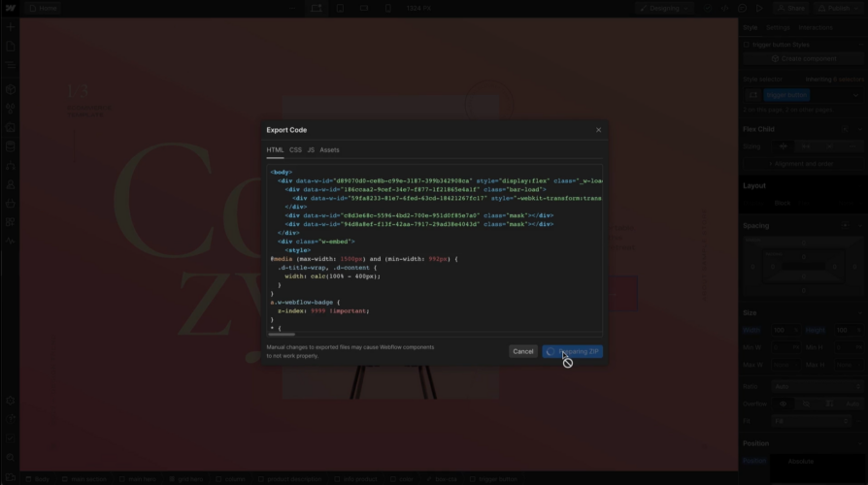Open the Style panel tab
This screenshot has height=485, width=868.
[x=751, y=28]
